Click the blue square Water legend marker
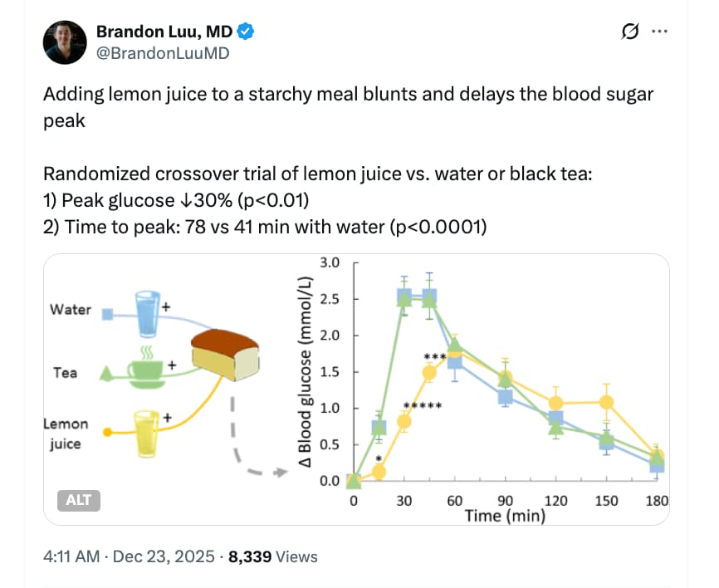Screen dimensions: 719x588 tap(107, 314)
